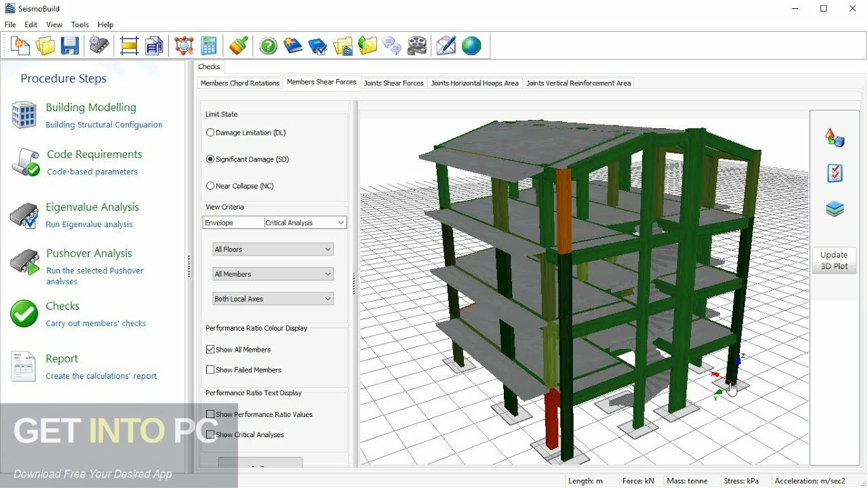Screen dimensions: 868x488
Task: Enable Show Failed Members checkbox
Action: (x=210, y=370)
